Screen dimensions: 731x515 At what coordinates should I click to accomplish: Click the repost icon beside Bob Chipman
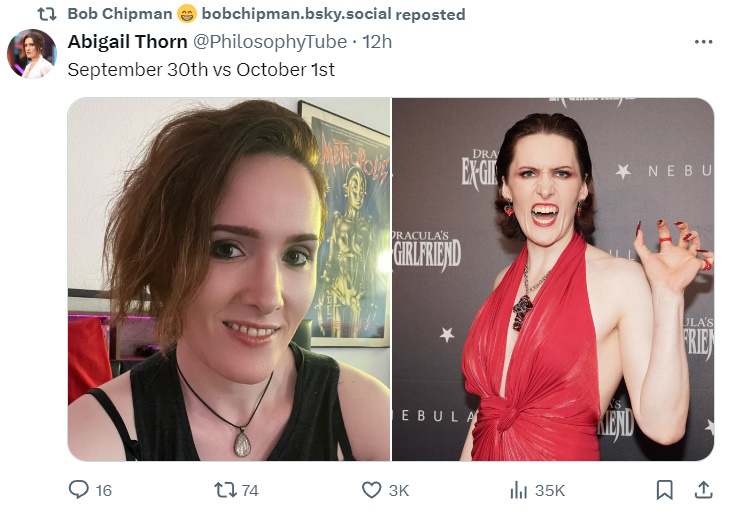click(x=47, y=14)
